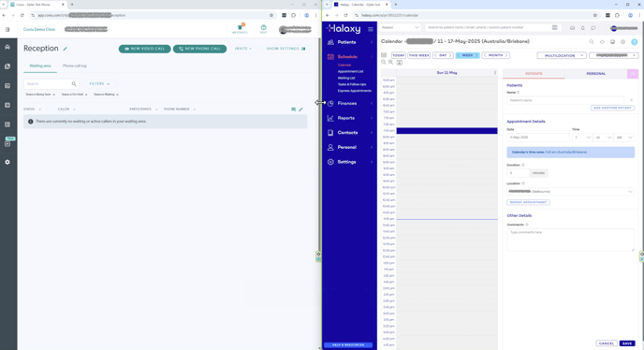Open Waiting List under Schedule

[346, 78]
